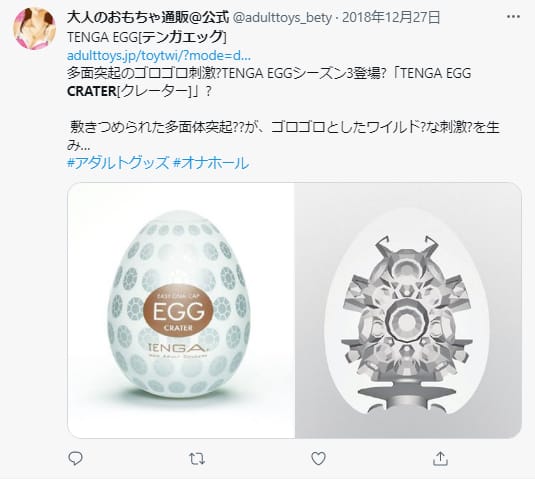Open the #オナホール hashtag
The image size is (535, 480).
click(211, 163)
